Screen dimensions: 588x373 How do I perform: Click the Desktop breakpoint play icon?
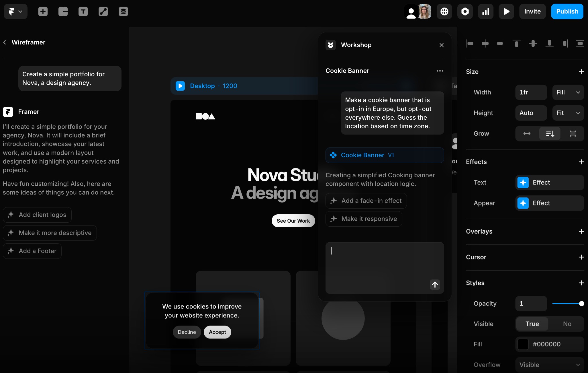pos(180,86)
